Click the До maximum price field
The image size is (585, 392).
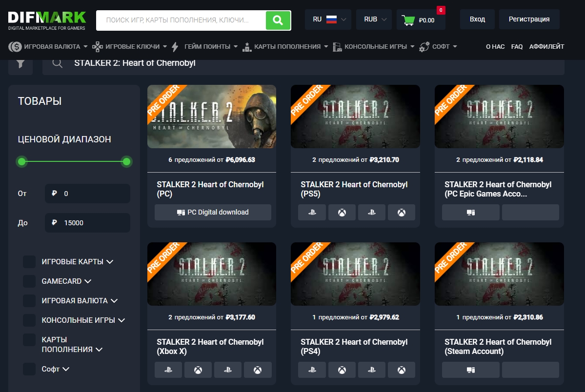pos(87,223)
